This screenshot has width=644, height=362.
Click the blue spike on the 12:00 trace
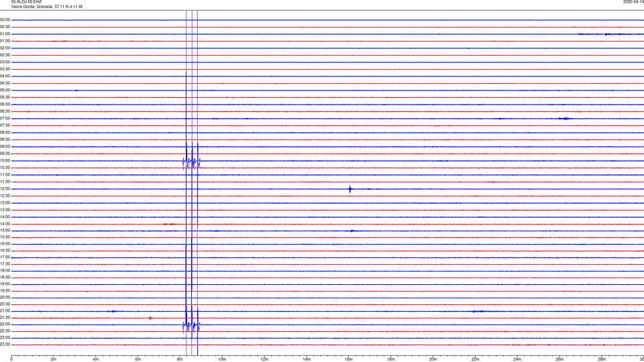350,189
